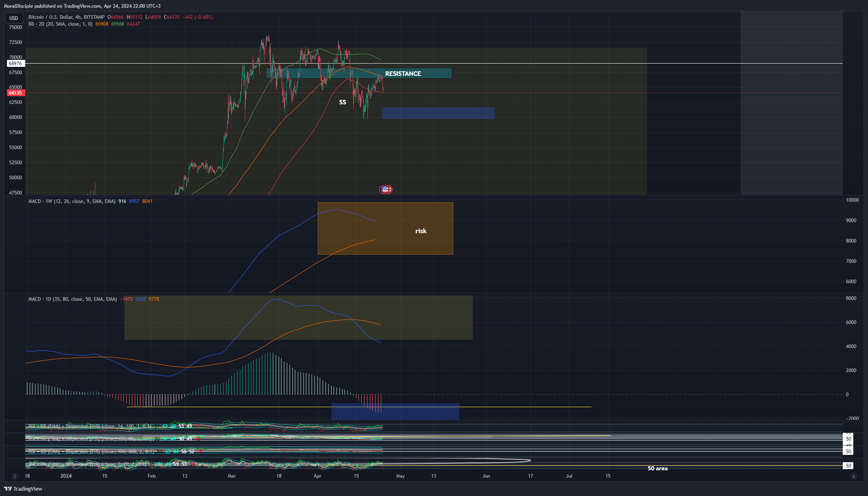The width and height of the screenshot is (868, 496).
Task: Click the 60000 price axis label
Action: [x=15, y=117]
